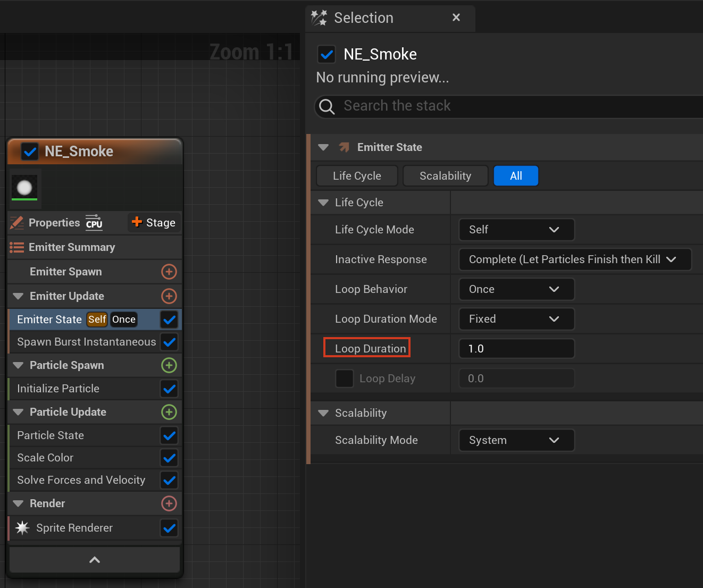Click the Inactive Response label
703x588 pixels.
381,259
